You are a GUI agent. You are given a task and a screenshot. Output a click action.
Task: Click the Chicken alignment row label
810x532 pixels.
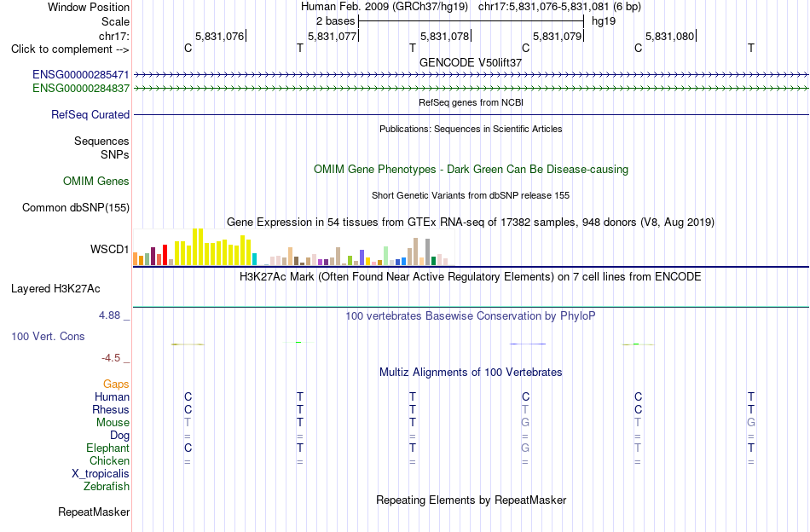109,460
